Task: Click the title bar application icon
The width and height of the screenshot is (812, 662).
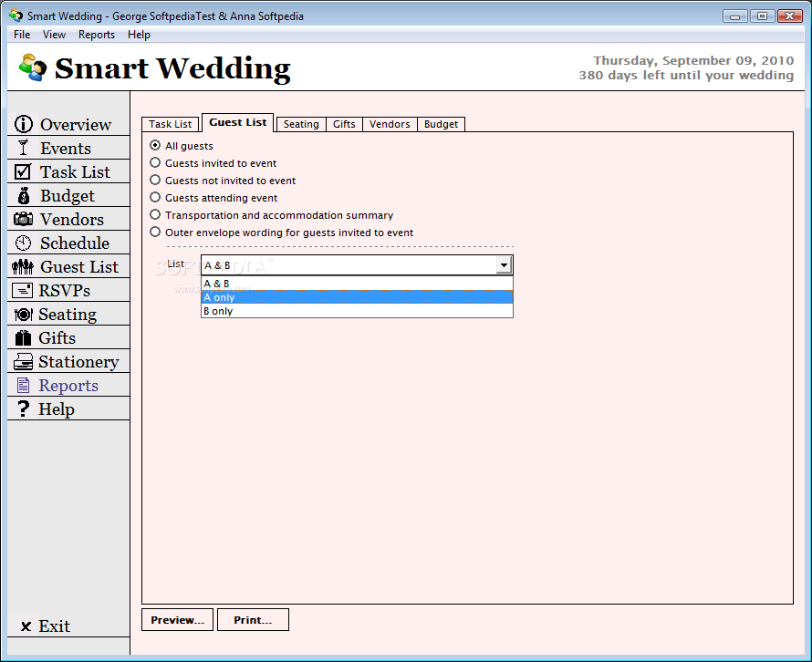Action: pos(16,16)
